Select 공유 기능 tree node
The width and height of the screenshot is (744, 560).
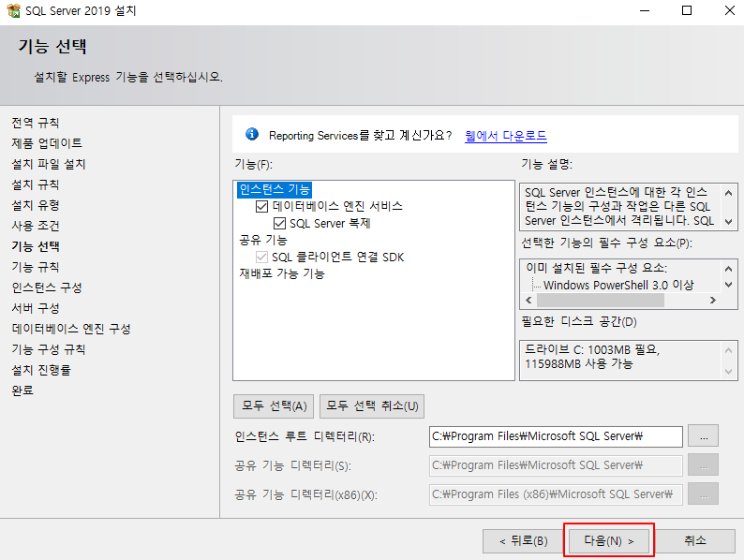click(x=263, y=241)
